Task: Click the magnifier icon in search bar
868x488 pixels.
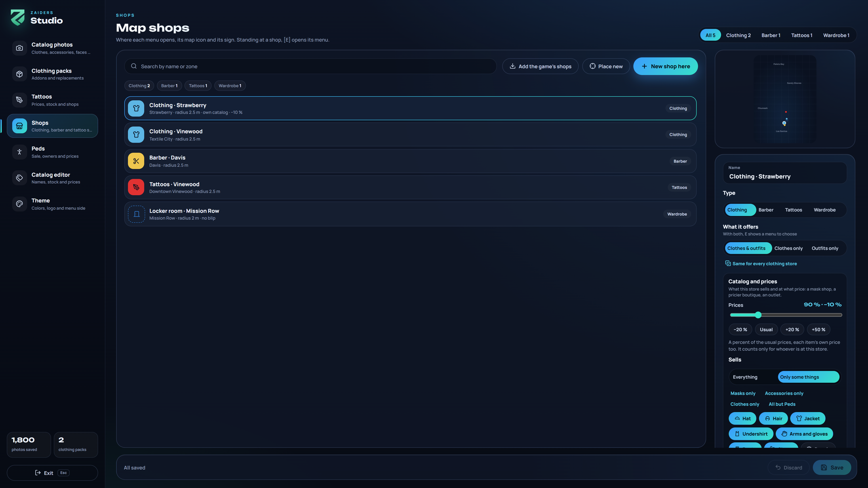Action: tap(134, 66)
